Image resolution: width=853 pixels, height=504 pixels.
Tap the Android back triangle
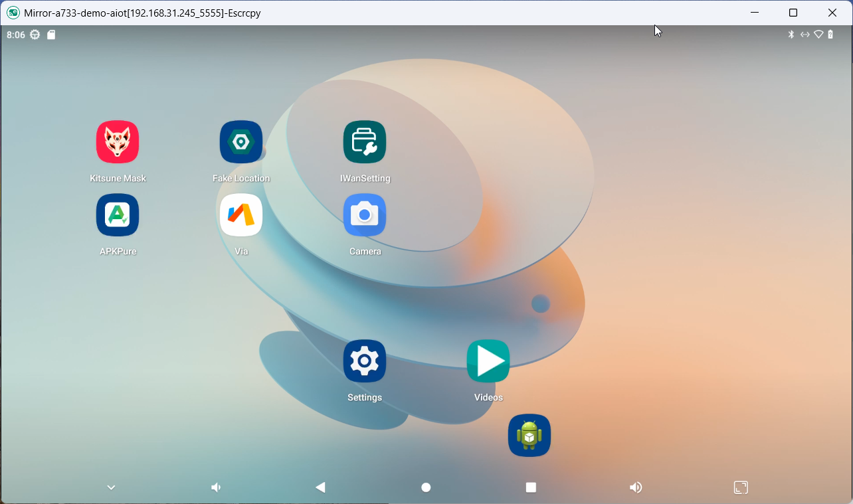(320, 487)
